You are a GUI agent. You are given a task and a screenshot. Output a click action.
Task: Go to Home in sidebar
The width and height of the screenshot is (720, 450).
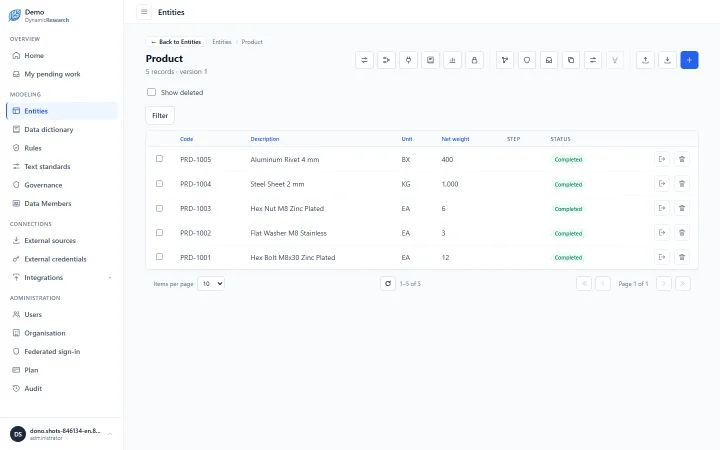point(62,55)
